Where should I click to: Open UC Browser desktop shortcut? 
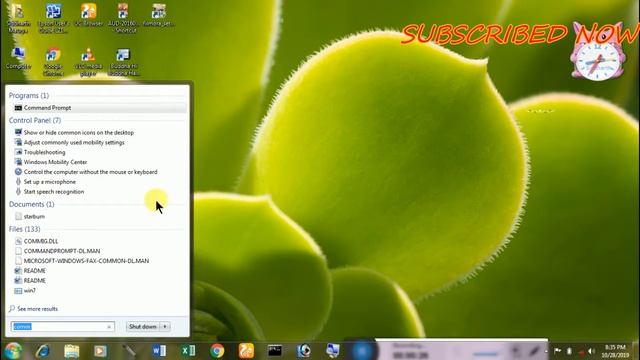point(89,15)
